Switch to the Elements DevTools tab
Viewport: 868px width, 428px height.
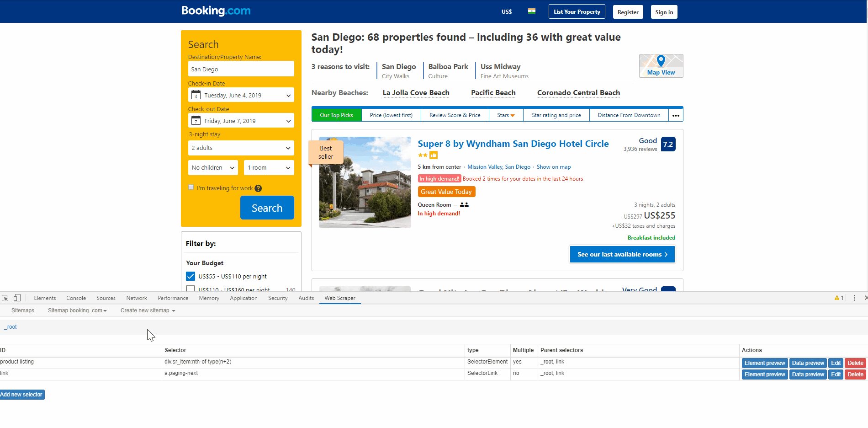click(45, 298)
